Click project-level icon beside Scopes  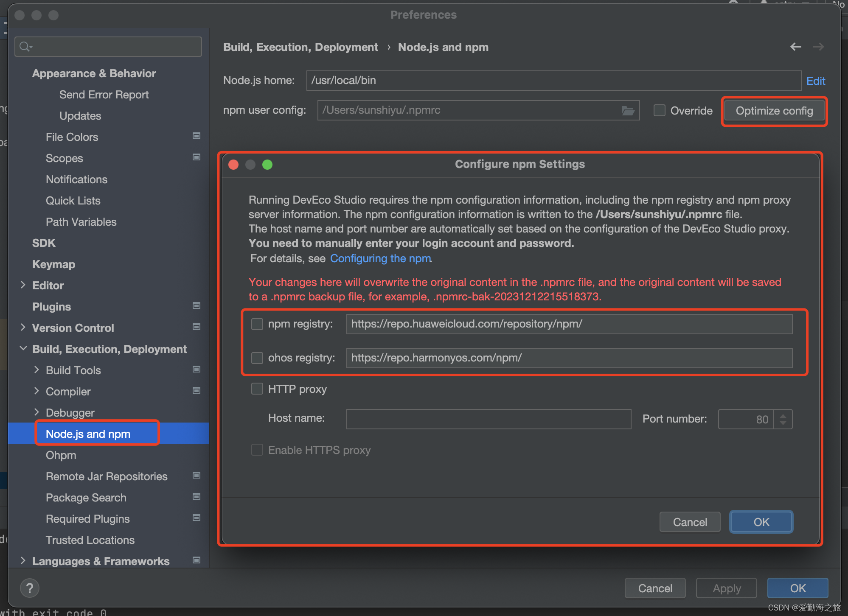[197, 157]
